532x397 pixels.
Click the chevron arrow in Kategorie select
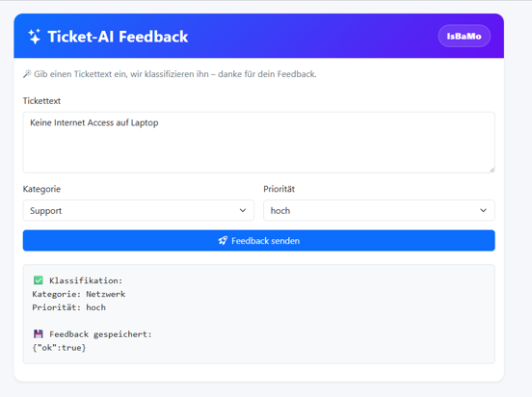pyautogui.click(x=243, y=210)
